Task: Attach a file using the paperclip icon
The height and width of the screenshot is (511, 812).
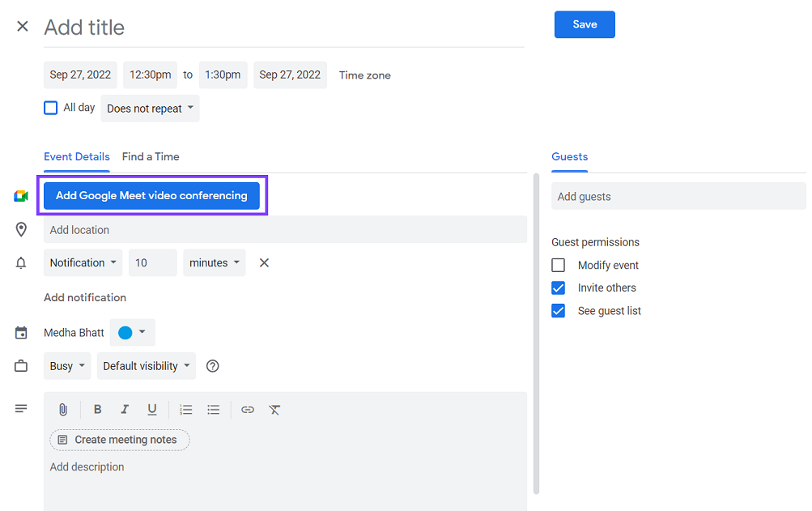Action: [62, 409]
